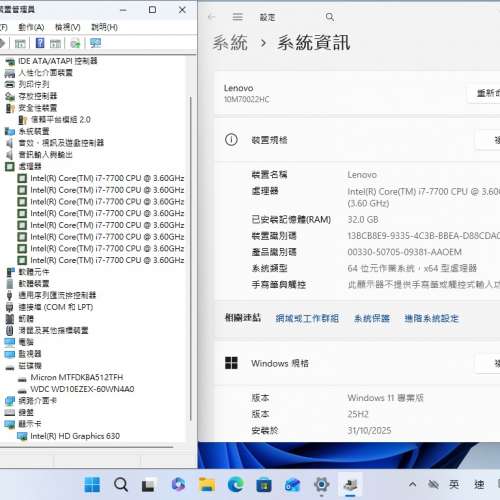Select the Trusted Platform Module 2.0 entry
The image size is (500, 500).
pyautogui.click(x=55, y=120)
